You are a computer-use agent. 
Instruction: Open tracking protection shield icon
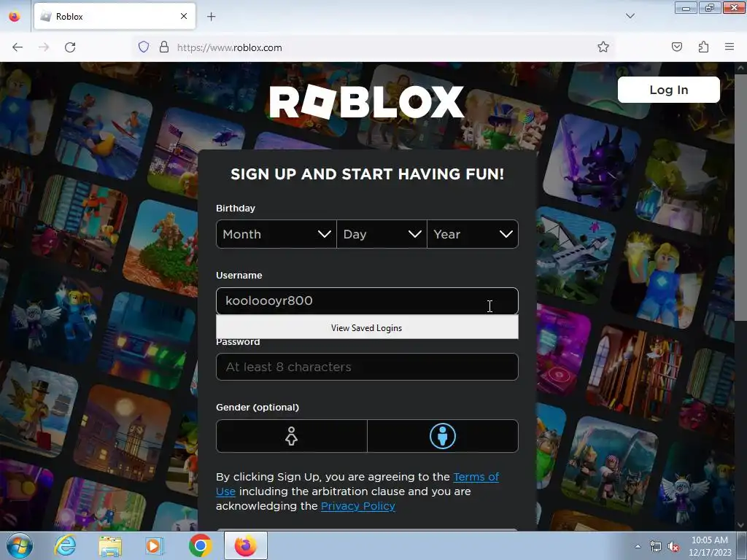tap(144, 47)
